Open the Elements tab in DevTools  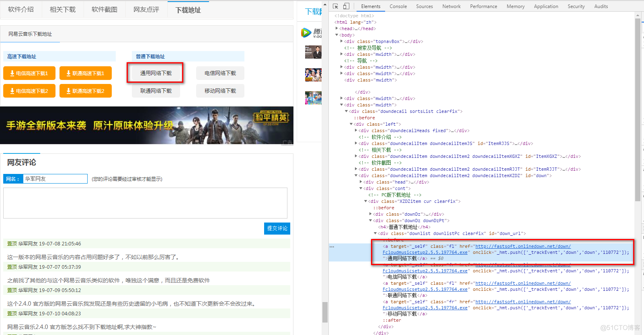point(371,6)
